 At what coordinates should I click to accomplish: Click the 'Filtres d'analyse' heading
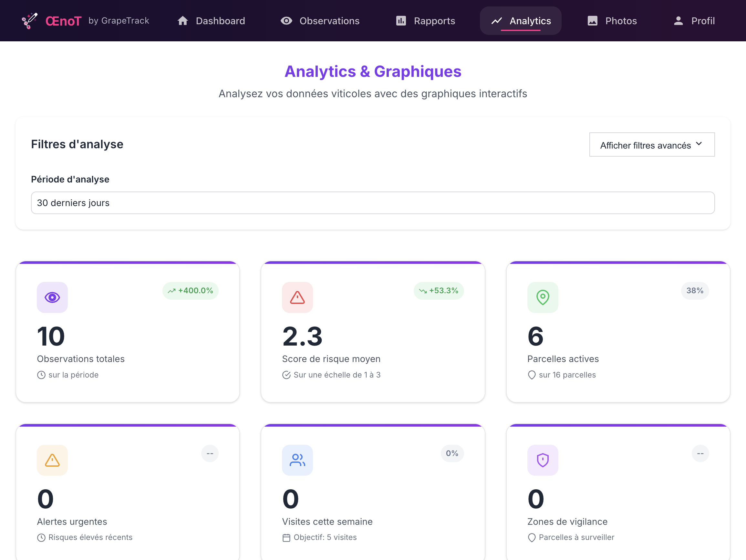(x=77, y=144)
